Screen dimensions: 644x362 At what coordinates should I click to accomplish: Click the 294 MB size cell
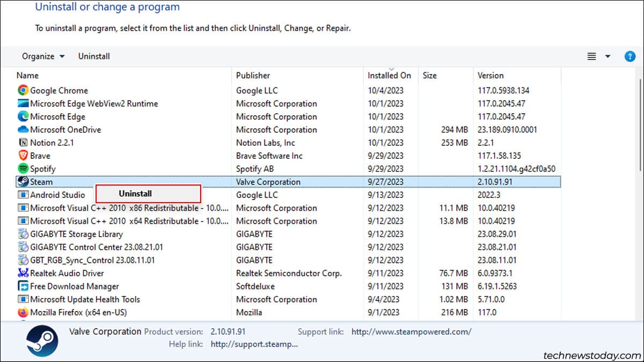click(x=454, y=130)
